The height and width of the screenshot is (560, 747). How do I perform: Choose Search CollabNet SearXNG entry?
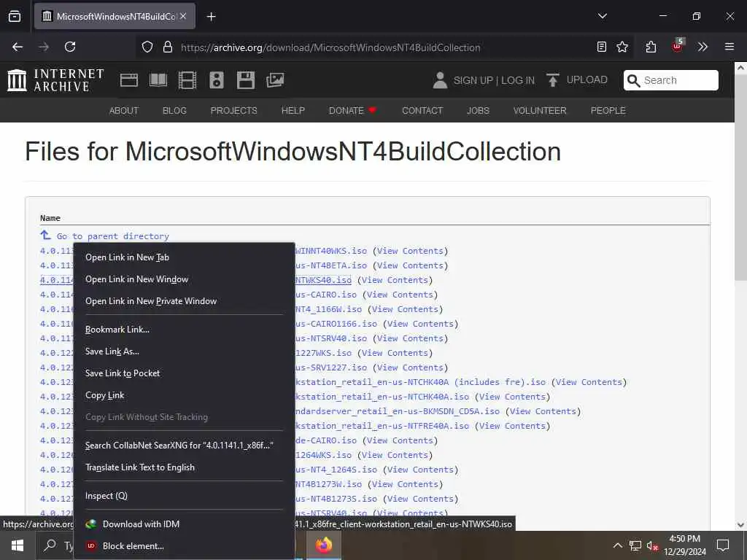[x=184, y=446]
